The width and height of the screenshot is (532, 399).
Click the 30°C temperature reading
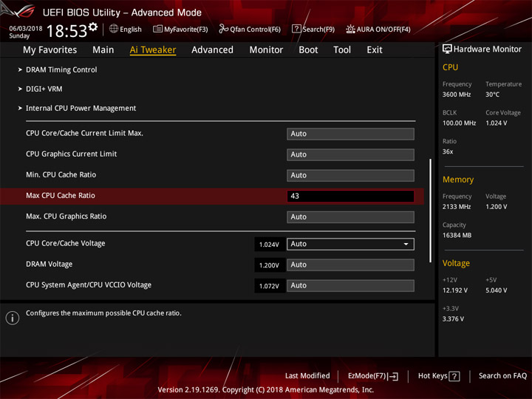[x=492, y=95]
